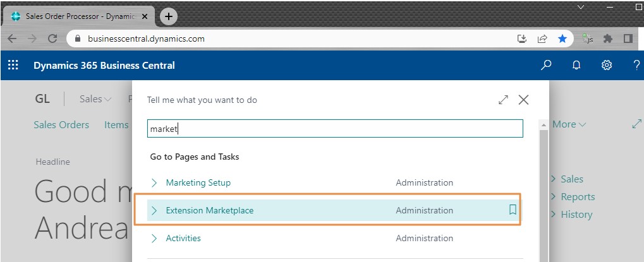Select the Activities search result
Screen dimensions: 644x262
pos(183,238)
